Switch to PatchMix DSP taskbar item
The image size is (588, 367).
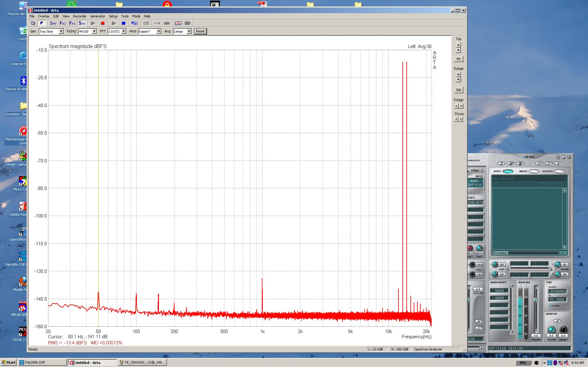click(42, 362)
